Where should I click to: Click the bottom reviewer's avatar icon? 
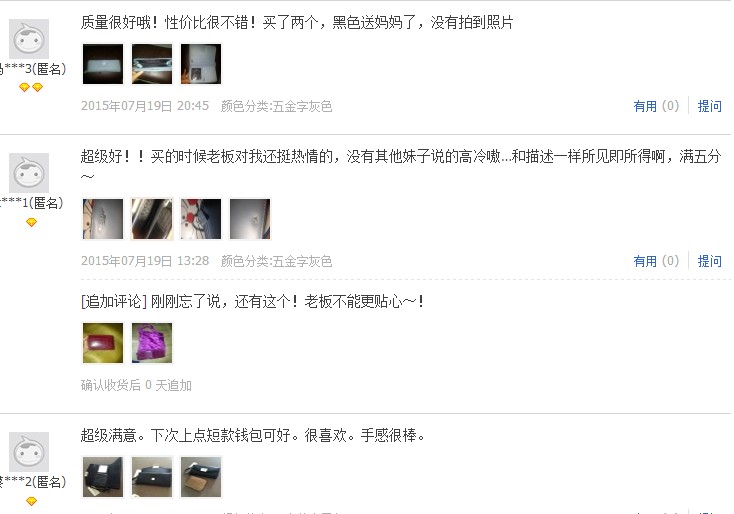click(x=29, y=452)
